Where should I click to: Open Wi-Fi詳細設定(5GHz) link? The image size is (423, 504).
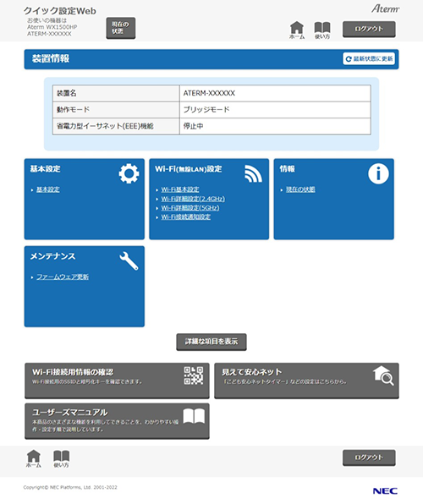pos(190,208)
